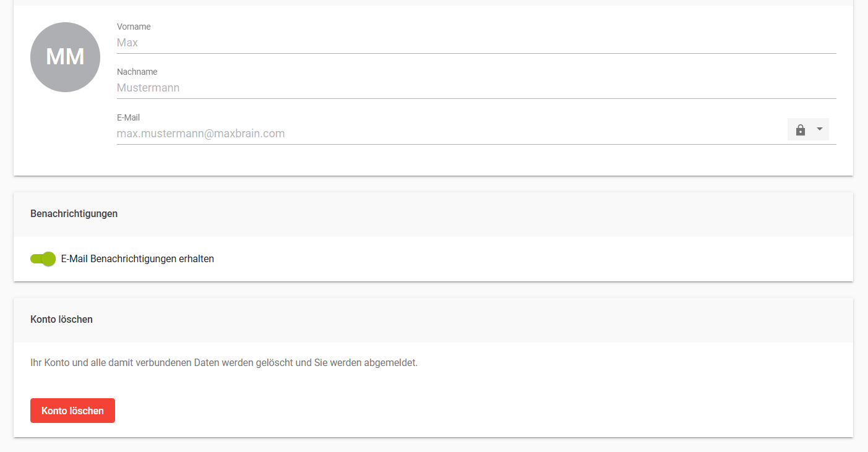Click the Konto löschen section heading
This screenshot has width=868, height=452.
coord(61,320)
